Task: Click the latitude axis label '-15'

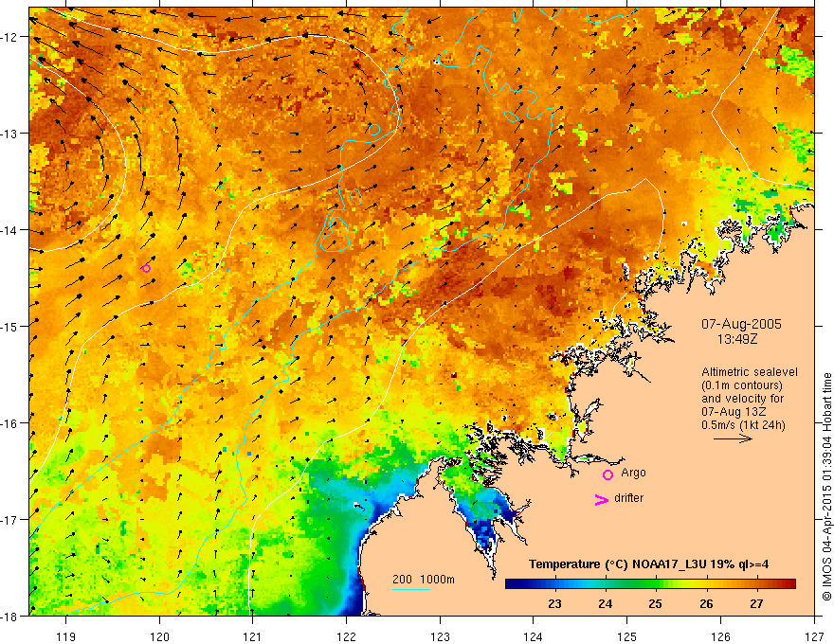Action: (x=10, y=326)
